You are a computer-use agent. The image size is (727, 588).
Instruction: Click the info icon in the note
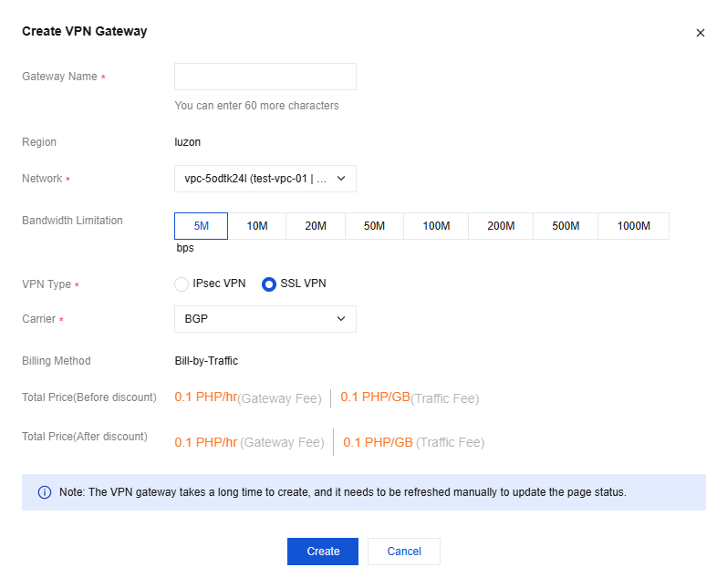click(x=45, y=492)
